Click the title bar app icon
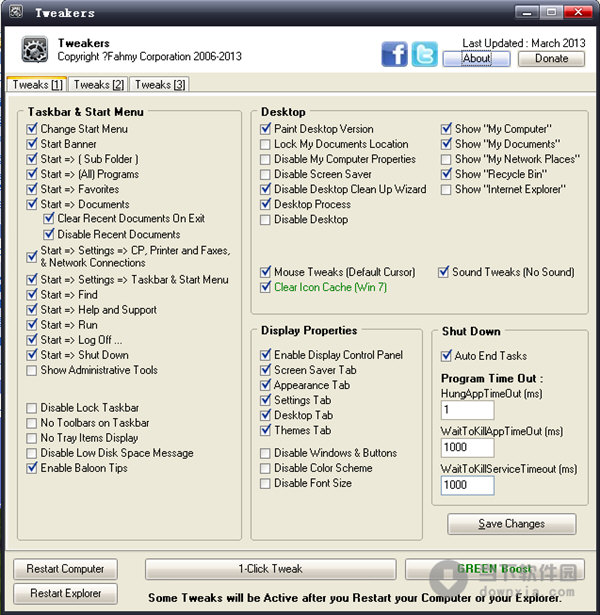Viewport: 600px width, 615px height. click(16, 12)
